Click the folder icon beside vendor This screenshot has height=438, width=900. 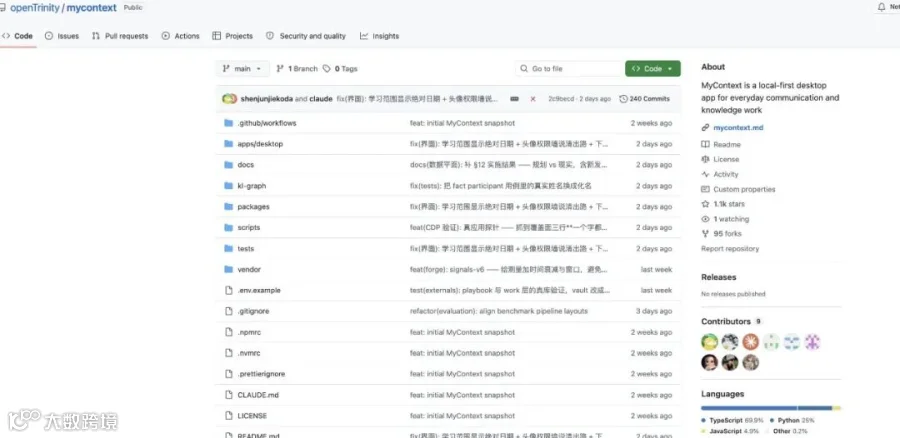(228, 269)
